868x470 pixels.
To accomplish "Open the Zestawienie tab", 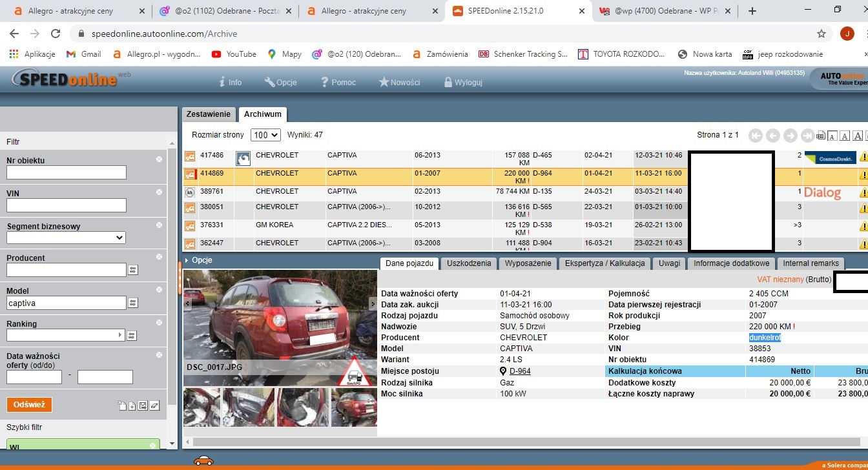I will [x=208, y=114].
